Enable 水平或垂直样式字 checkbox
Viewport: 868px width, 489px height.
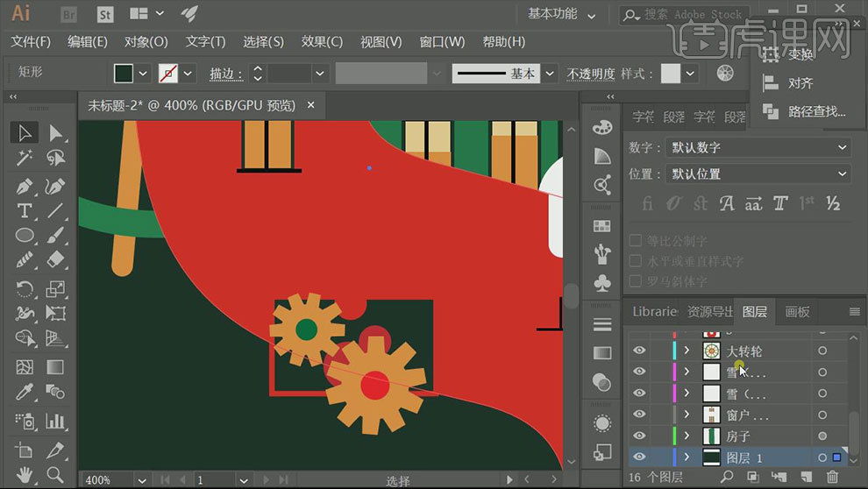tap(636, 260)
